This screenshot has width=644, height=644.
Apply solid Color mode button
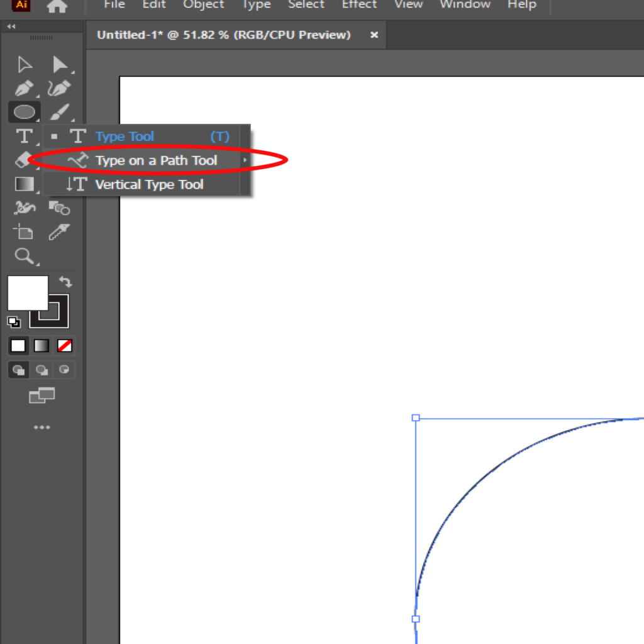tap(18, 346)
